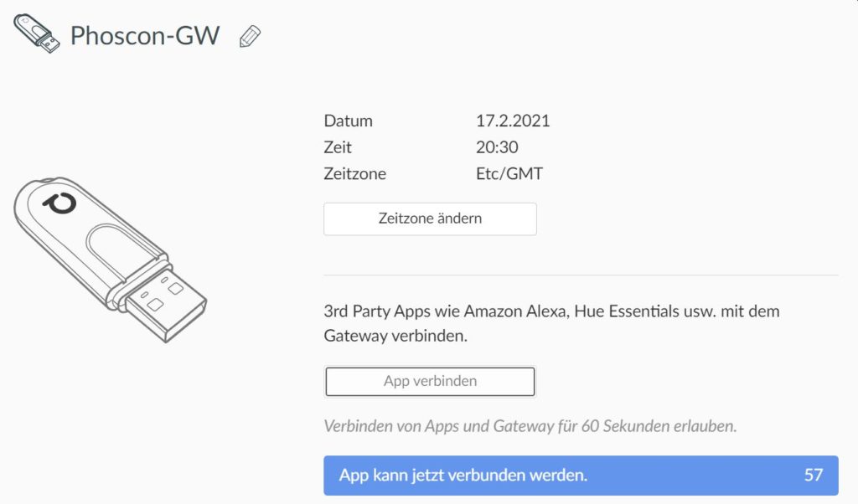
Task: Click the blue connection status banner
Action: click(581, 475)
